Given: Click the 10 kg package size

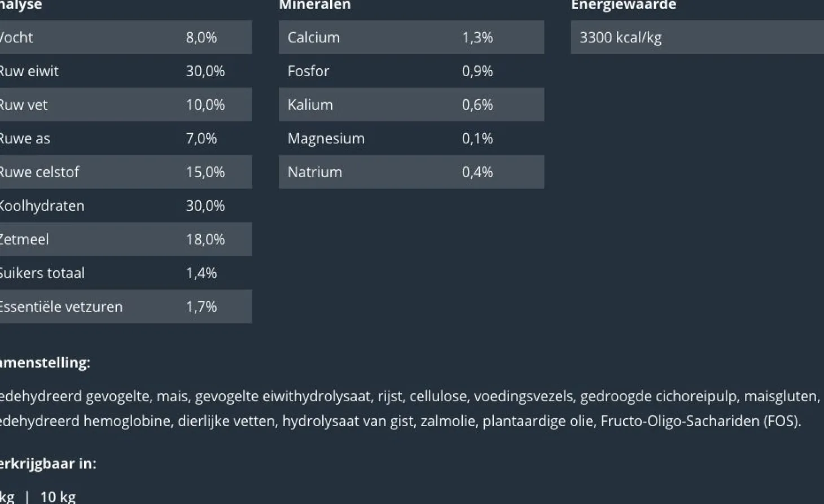Looking at the screenshot, I should (58, 497).
